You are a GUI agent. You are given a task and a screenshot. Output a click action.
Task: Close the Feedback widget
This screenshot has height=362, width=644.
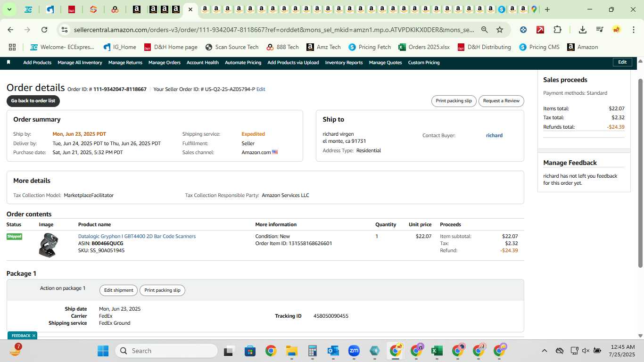[34, 336]
